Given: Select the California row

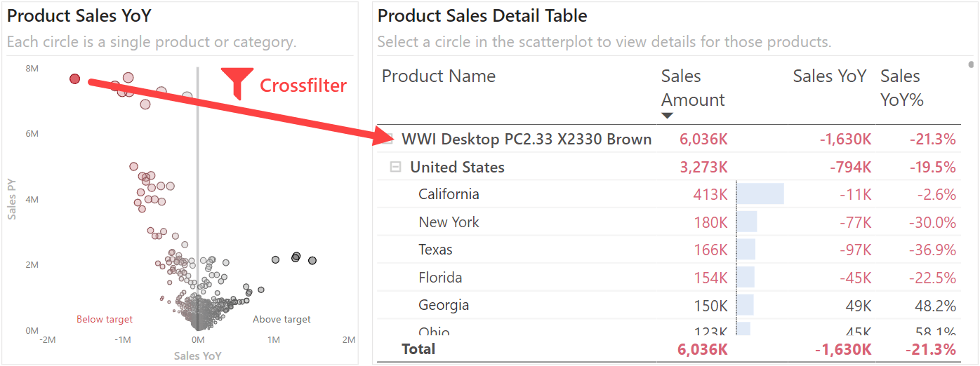Looking at the screenshot, I should (x=668, y=194).
